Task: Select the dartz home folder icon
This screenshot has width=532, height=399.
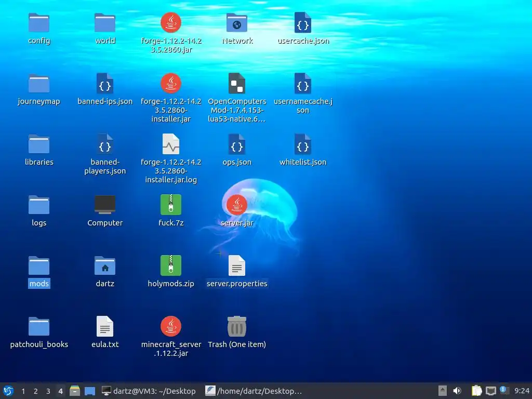Action: tap(105, 265)
